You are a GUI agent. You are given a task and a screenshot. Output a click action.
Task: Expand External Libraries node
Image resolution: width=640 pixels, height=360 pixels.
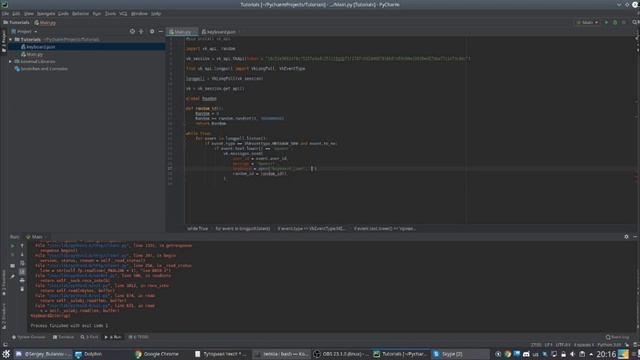click(x=10, y=62)
